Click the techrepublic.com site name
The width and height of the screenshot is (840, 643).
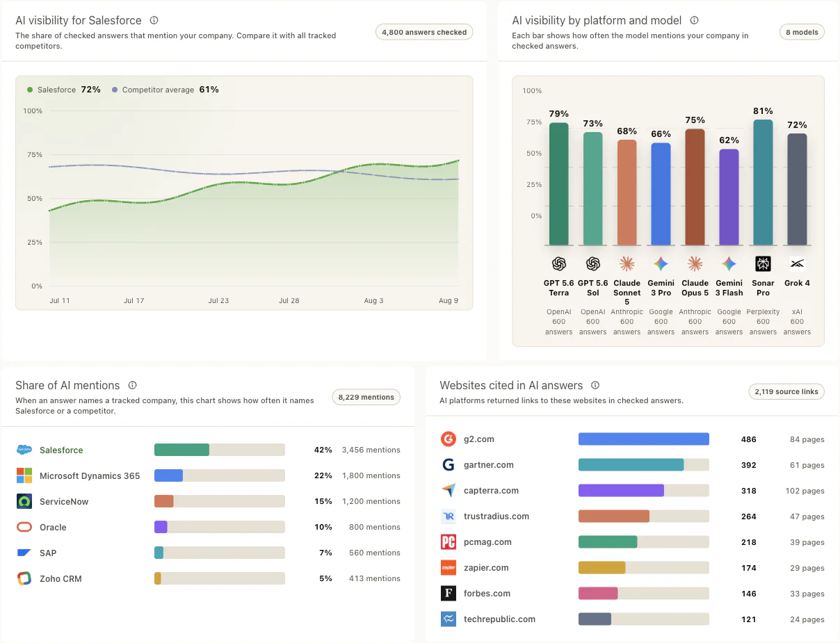(499, 619)
